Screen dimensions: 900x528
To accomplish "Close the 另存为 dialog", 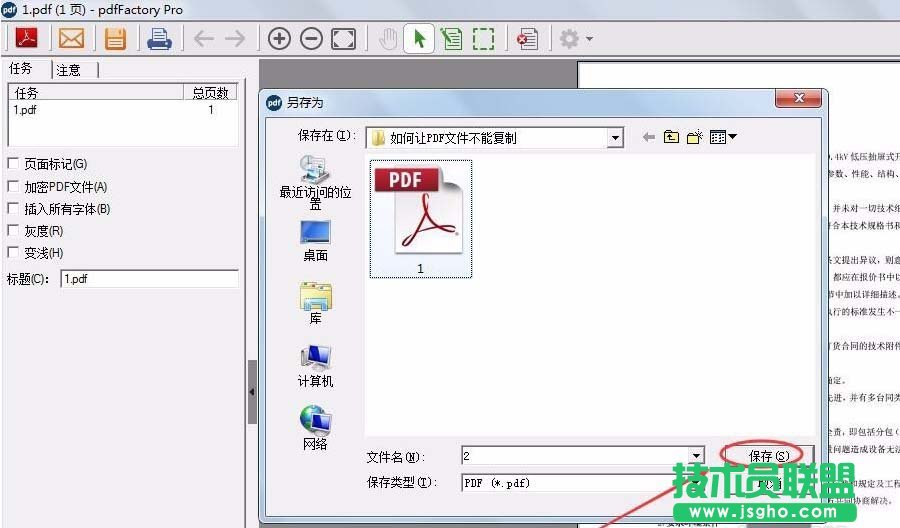I will [799, 98].
